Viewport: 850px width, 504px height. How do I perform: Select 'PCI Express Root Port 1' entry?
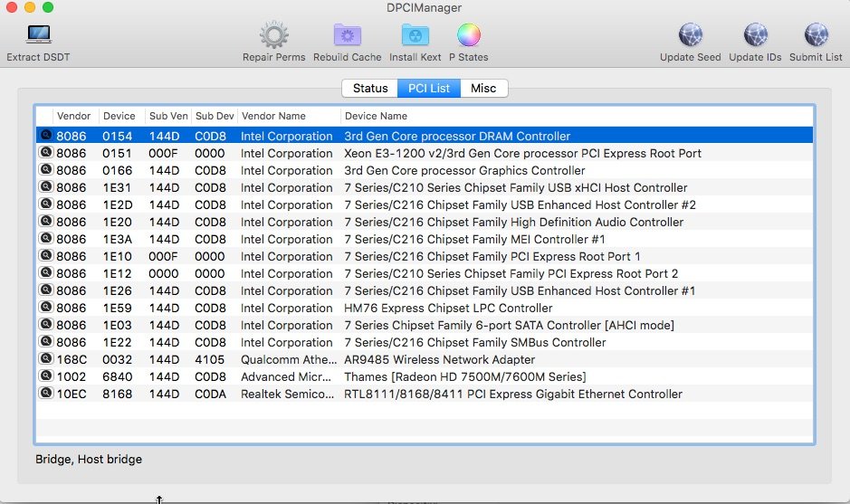(x=492, y=256)
